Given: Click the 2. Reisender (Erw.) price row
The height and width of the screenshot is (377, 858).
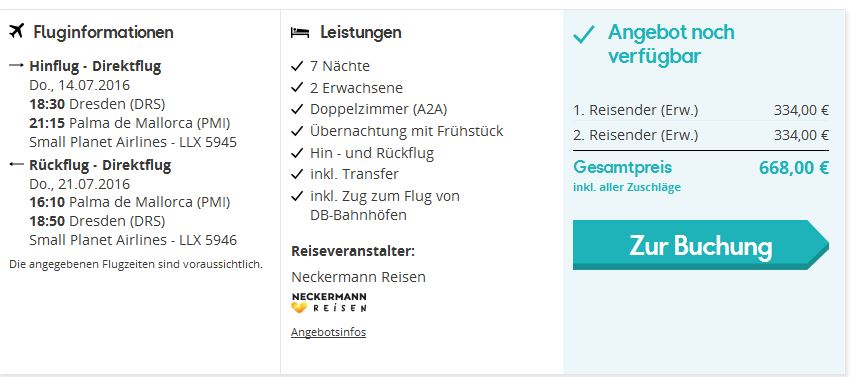Looking at the screenshot, I should pyautogui.click(x=701, y=135).
